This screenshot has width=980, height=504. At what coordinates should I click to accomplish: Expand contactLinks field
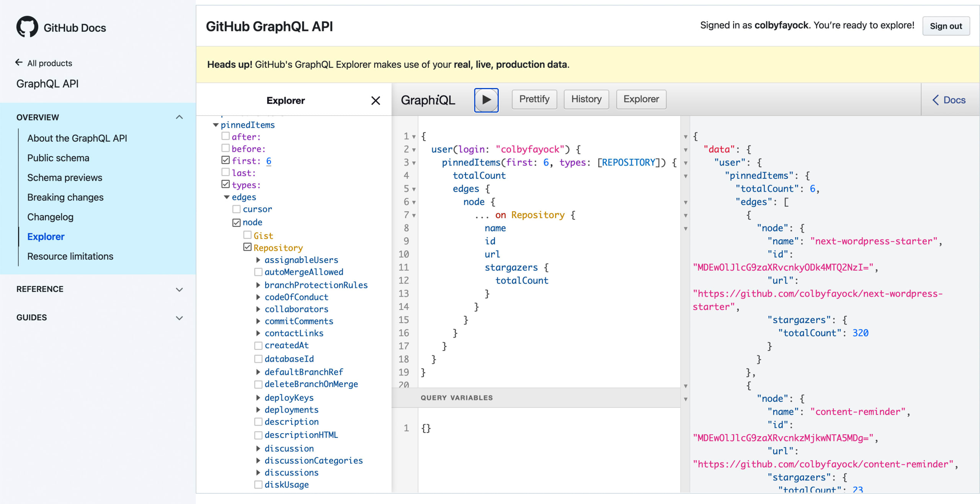tap(258, 333)
